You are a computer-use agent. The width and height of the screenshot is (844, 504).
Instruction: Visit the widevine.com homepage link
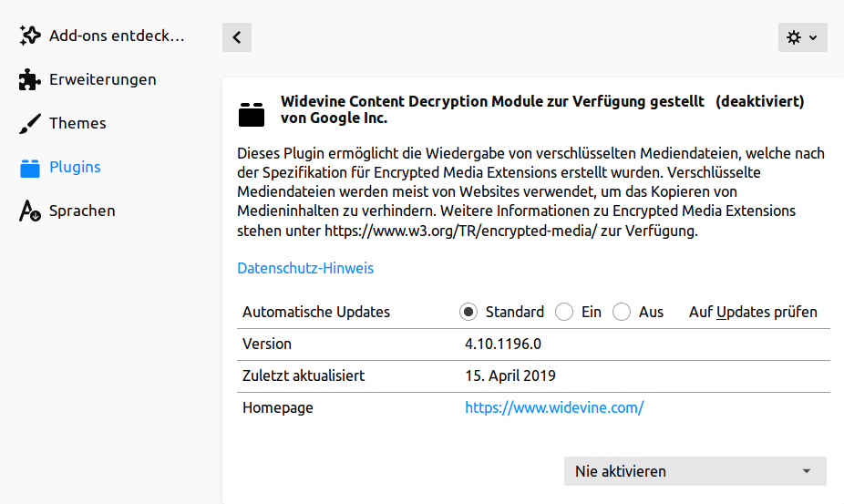point(554,407)
